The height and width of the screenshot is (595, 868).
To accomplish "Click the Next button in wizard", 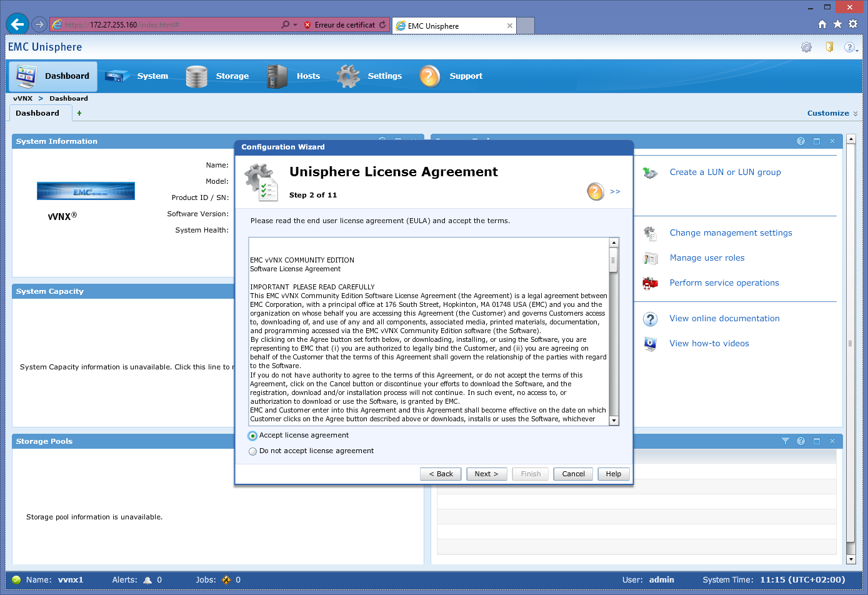I will pos(486,474).
